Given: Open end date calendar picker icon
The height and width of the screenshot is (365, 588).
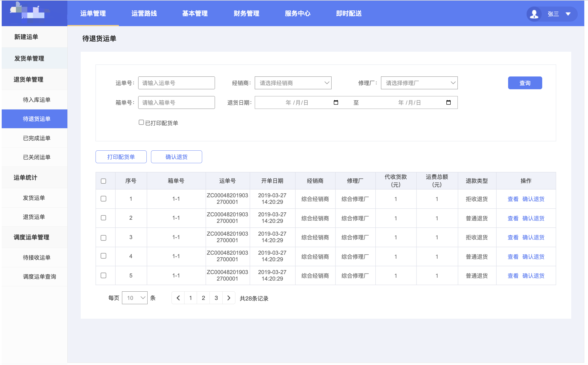Looking at the screenshot, I should [x=448, y=103].
